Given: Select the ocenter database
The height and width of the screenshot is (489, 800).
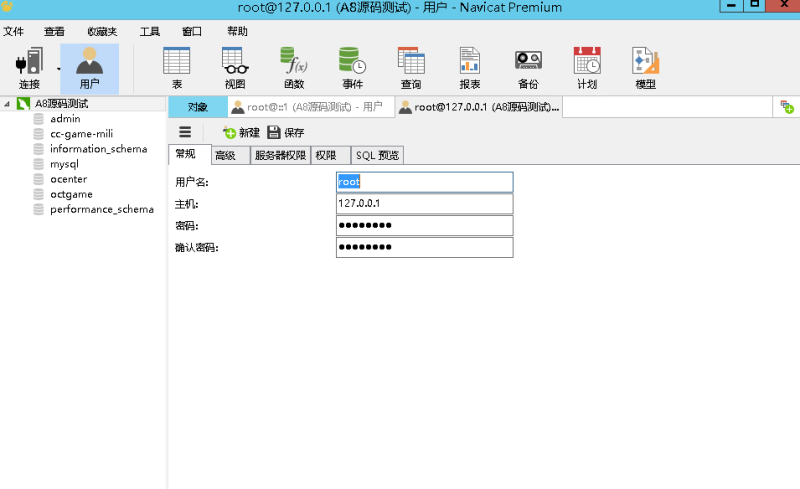Looking at the screenshot, I should (x=68, y=179).
